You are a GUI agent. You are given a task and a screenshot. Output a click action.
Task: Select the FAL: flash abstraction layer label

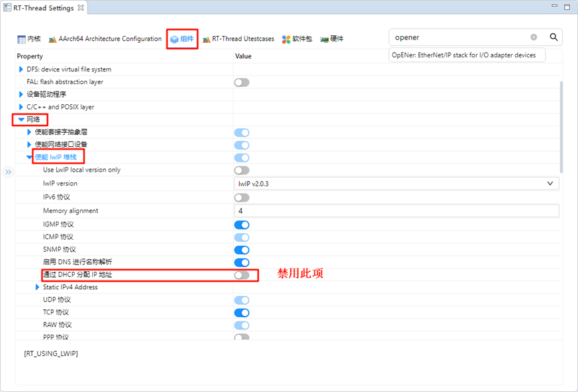coord(65,81)
